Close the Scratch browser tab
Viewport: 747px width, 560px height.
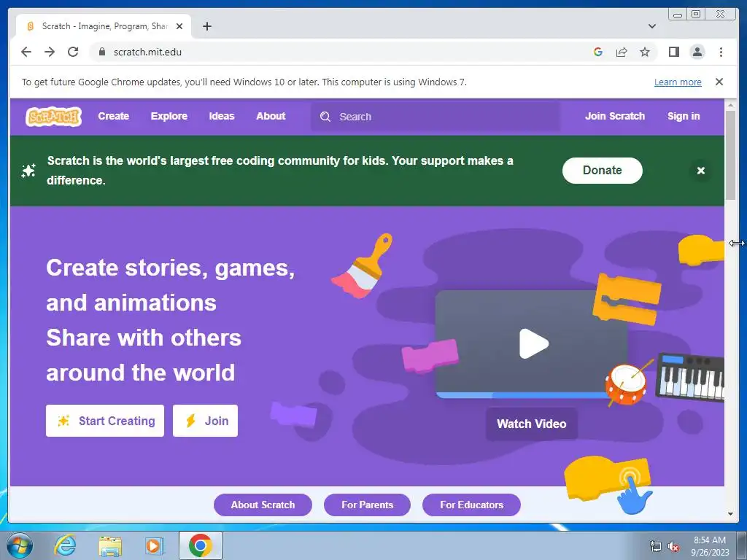[x=179, y=26]
